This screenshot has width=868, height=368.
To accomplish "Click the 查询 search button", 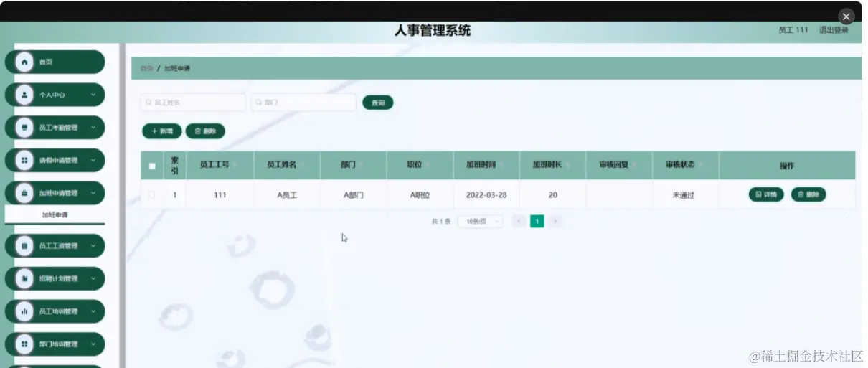I will tap(378, 103).
